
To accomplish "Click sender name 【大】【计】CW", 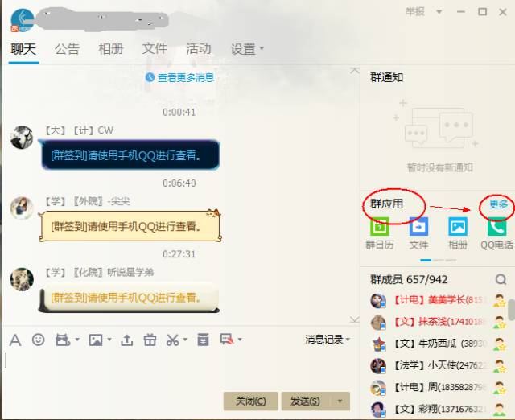I will pyautogui.click(x=79, y=130).
